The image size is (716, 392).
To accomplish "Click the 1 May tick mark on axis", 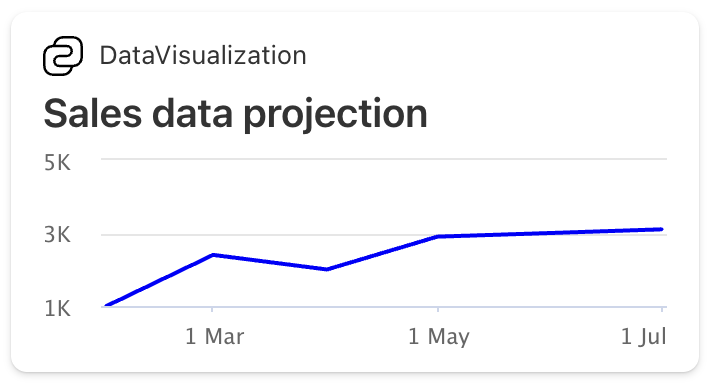I will pyautogui.click(x=438, y=309).
